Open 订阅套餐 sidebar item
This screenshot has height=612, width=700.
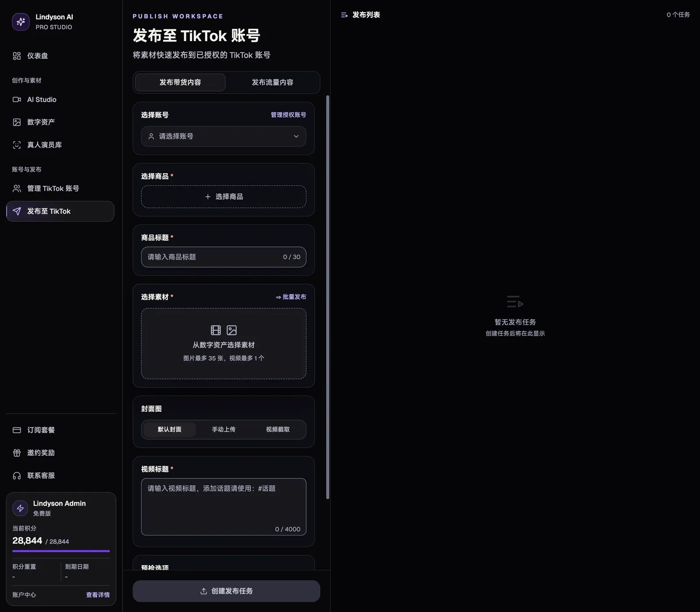point(60,430)
